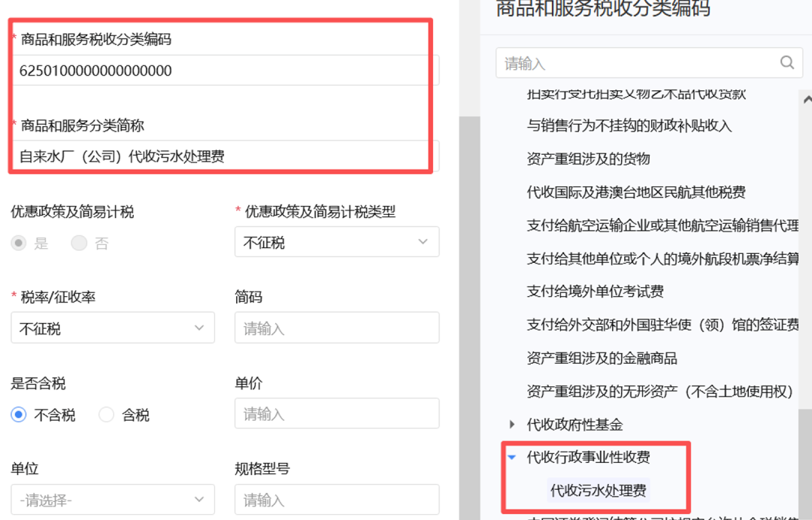This screenshot has height=520, width=812.
Task: Select 与销售行为不挂钩的财政补贴收入 item
Action: (629, 126)
